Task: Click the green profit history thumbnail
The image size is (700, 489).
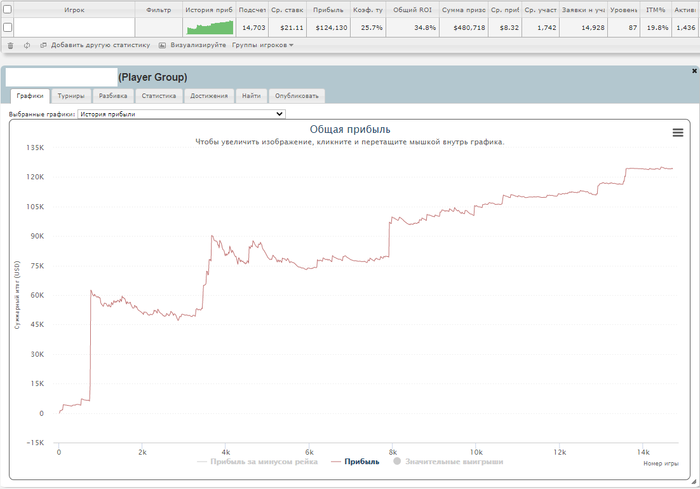Action: [210, 28]
